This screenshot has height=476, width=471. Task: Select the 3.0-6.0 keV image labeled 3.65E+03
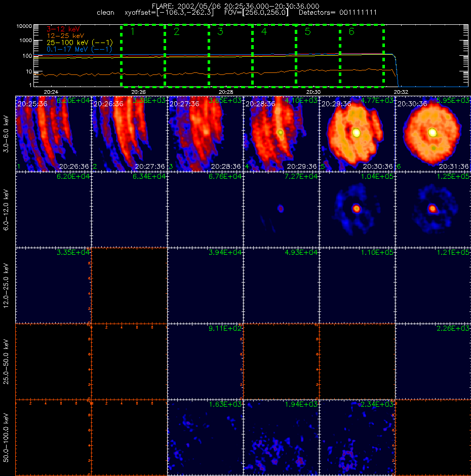pyautogui.click(x=205, y=134)
